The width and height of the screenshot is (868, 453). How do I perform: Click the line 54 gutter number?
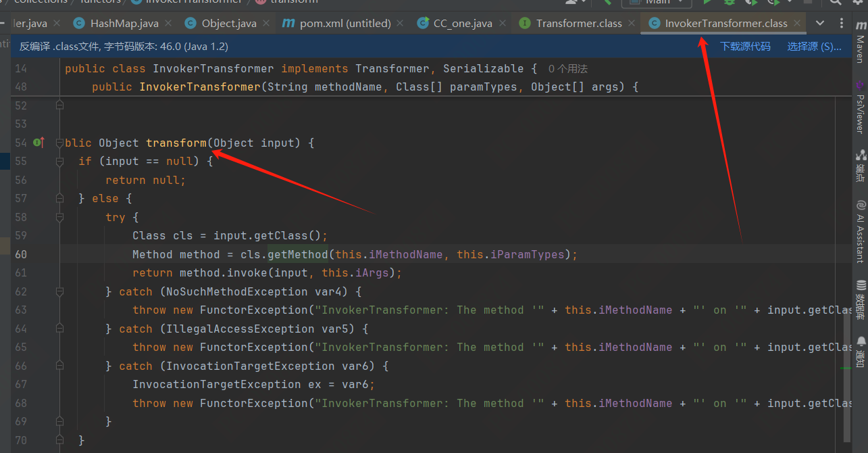click(20, 143)
